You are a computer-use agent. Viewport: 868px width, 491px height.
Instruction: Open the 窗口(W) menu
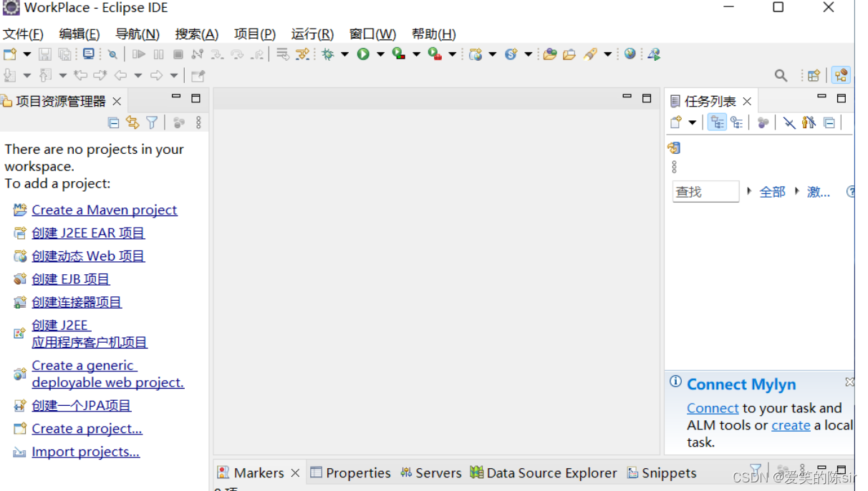372,34
